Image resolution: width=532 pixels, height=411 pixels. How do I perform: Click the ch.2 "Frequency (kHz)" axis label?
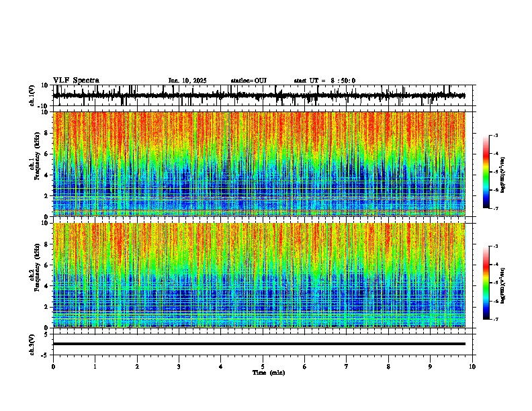(x=37, y=267)
